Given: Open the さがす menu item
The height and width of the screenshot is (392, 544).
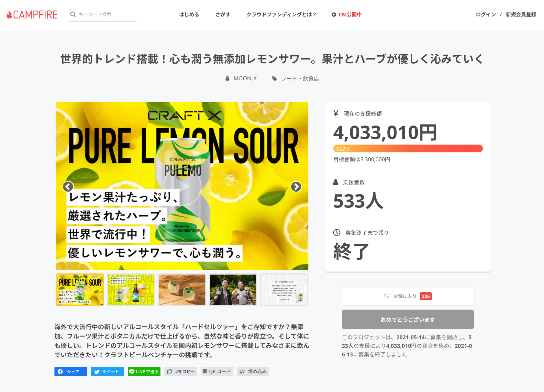Looking at the screenshot, I should 223,14.
